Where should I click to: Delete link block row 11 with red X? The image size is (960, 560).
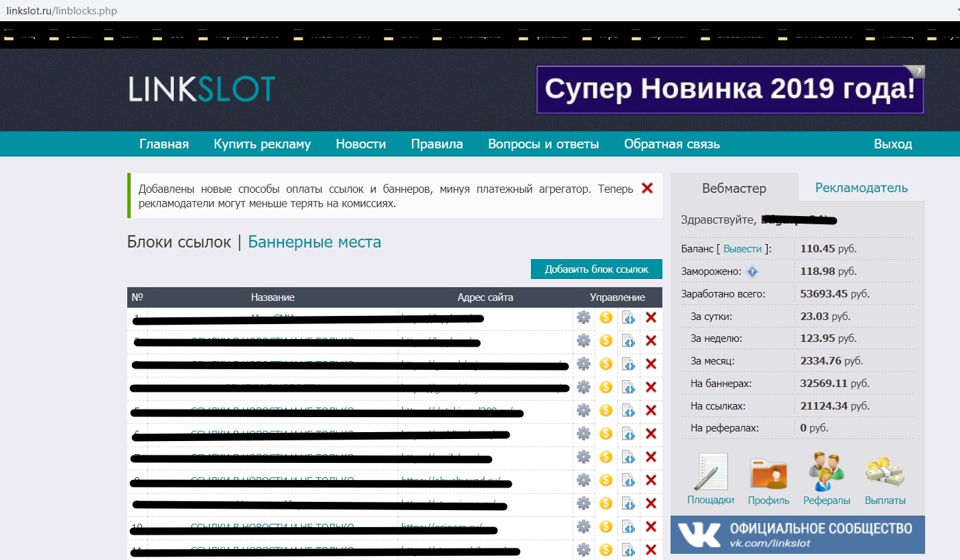651,550
